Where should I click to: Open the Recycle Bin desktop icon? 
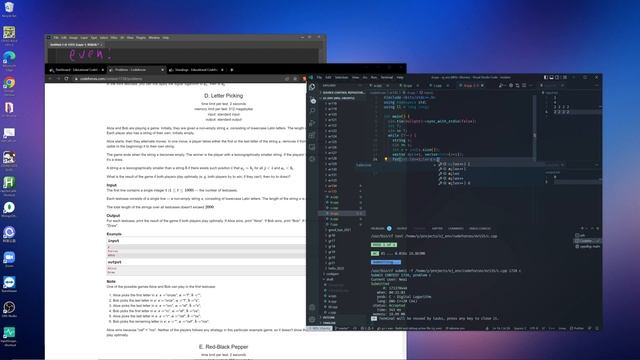coord(9,9)
